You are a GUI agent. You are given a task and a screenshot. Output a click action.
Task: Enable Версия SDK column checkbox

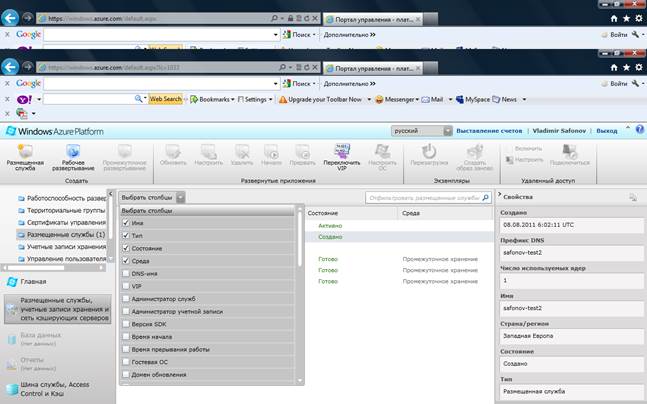[126, 324]
